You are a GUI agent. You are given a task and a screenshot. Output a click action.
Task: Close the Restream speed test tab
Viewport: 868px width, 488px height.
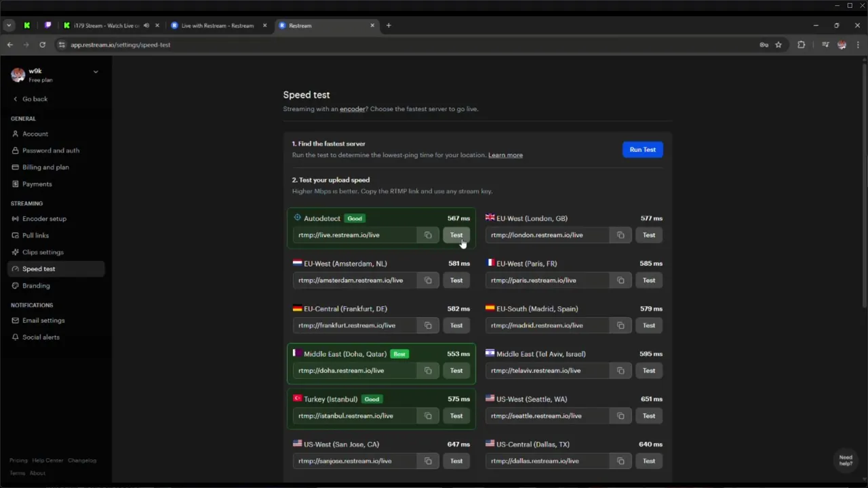click(x=372, y=26)
